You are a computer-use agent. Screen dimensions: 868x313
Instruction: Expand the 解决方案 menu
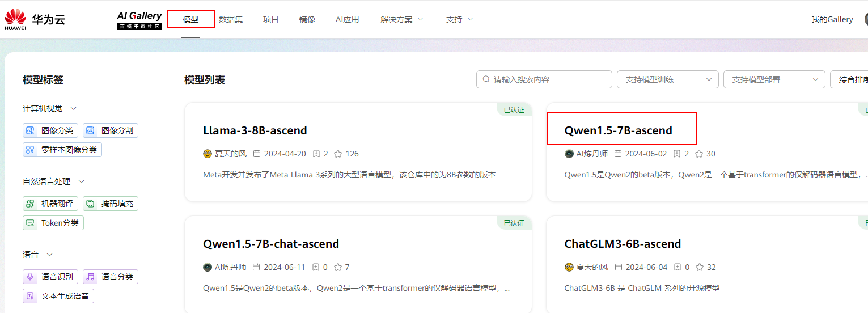(402, 19)
